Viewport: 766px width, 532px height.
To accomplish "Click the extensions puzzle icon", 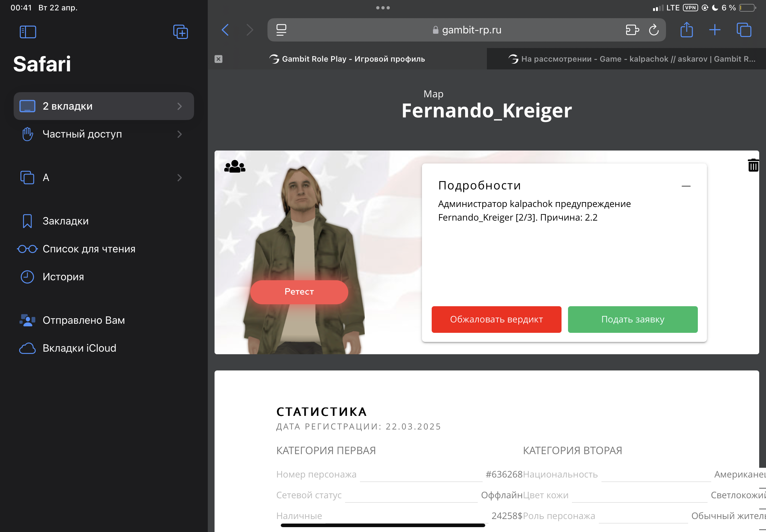I will tap(632, 30).
